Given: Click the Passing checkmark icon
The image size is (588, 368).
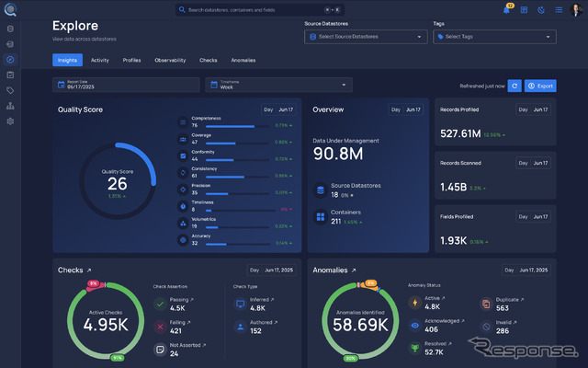Looking at the screenshot, I should tap(160, 305).
